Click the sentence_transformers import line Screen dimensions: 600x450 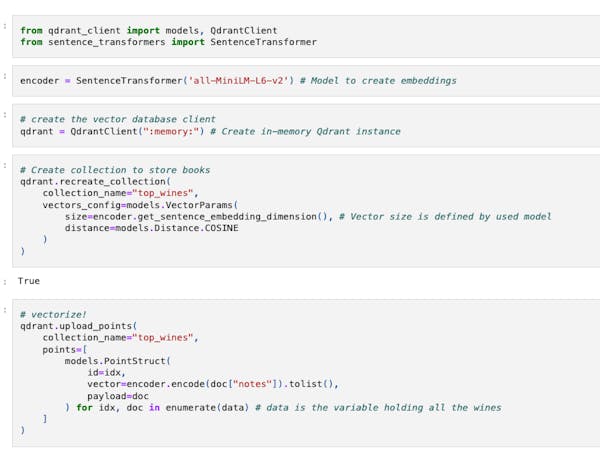click(168, 42)
